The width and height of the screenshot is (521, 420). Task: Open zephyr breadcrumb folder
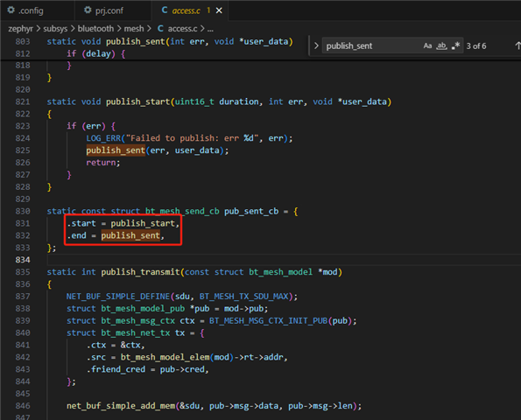click(x=21, y=29)
